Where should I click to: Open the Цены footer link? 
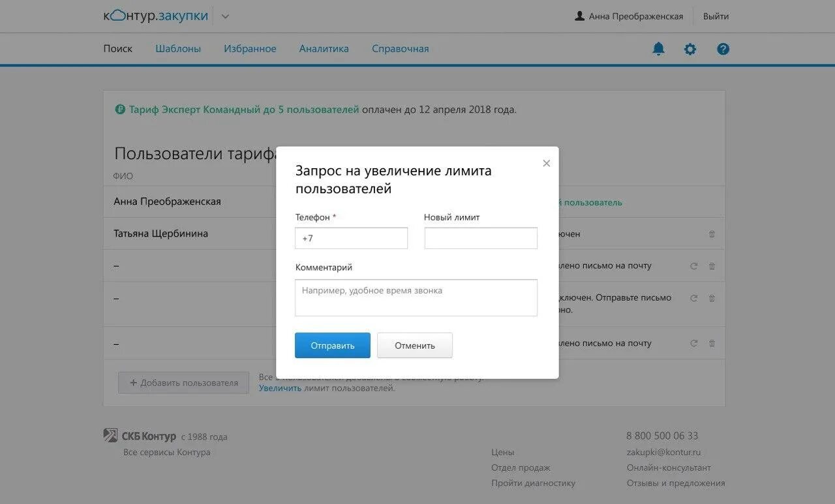click(x=502, y=452)
